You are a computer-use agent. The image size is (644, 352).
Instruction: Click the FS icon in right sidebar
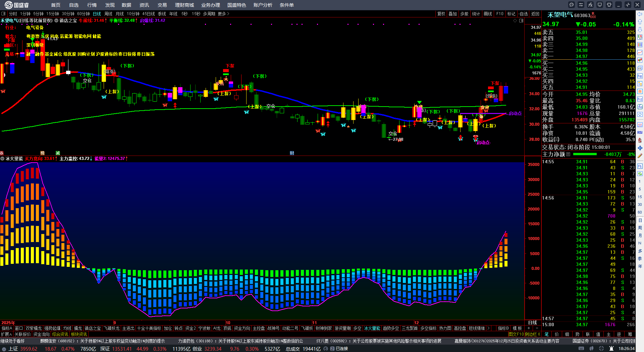[640, 166]
